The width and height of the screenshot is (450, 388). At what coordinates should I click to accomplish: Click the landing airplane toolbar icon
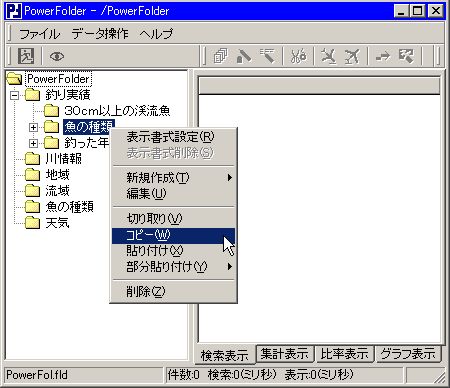point(328,56)
